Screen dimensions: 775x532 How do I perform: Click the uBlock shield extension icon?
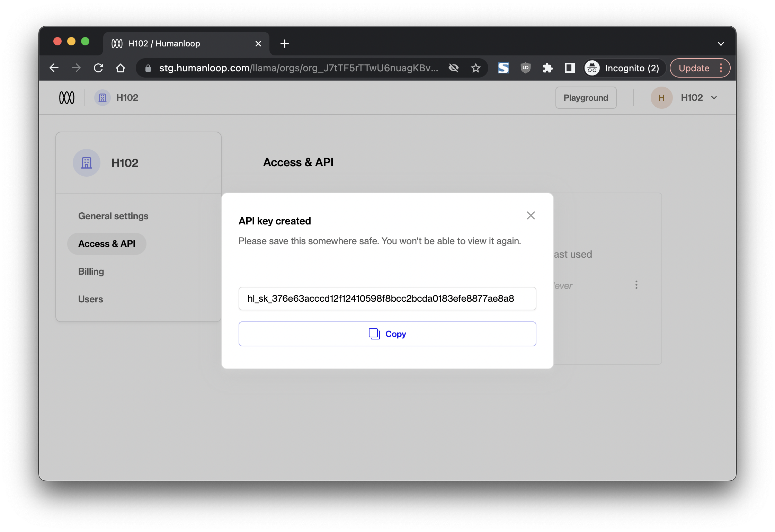click(525, 68)
